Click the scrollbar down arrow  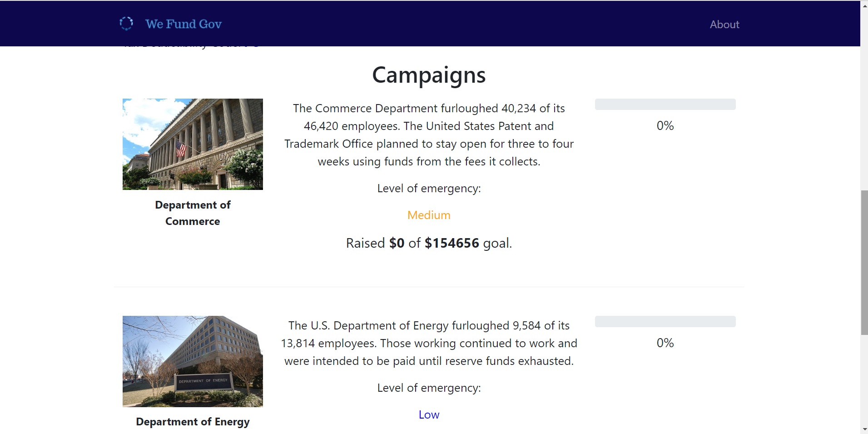(x=864, y=429)
